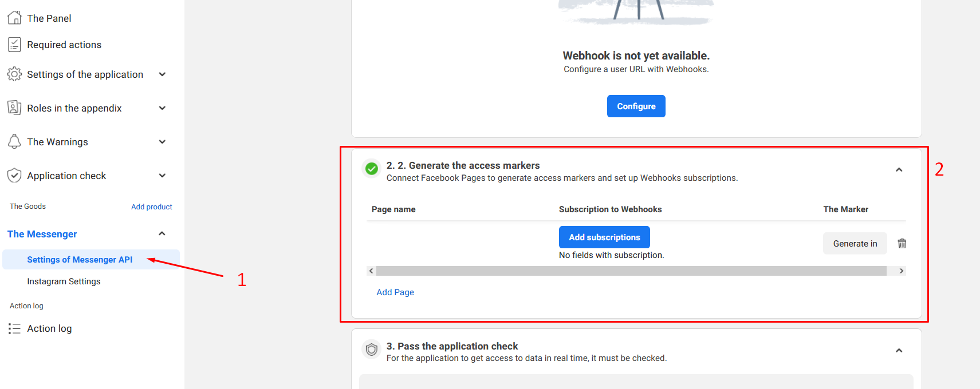Click the checklist icon for Required actions
Image resolution: width=980 pixels, height=389 pixels.
tap(14, 45)
